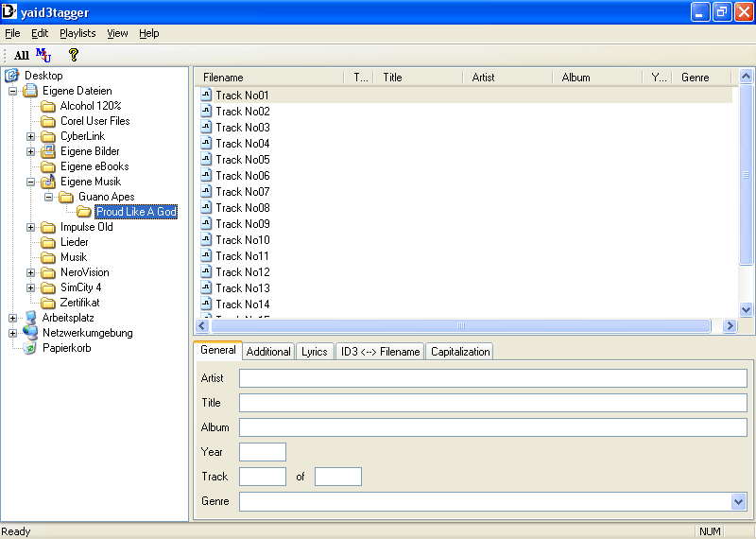756x539 pixels.
Task: Select the Eigene Musik folder icon
Action: coord(48,182)
